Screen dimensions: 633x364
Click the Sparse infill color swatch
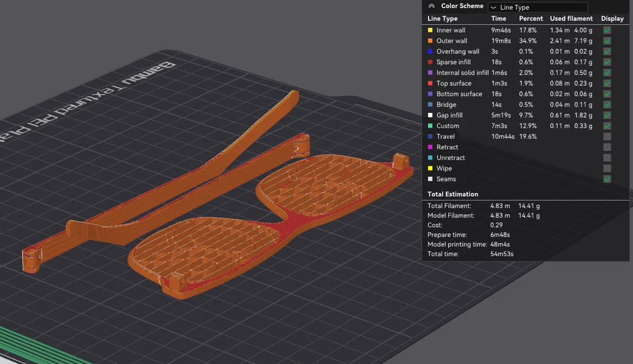pos(430,62)
